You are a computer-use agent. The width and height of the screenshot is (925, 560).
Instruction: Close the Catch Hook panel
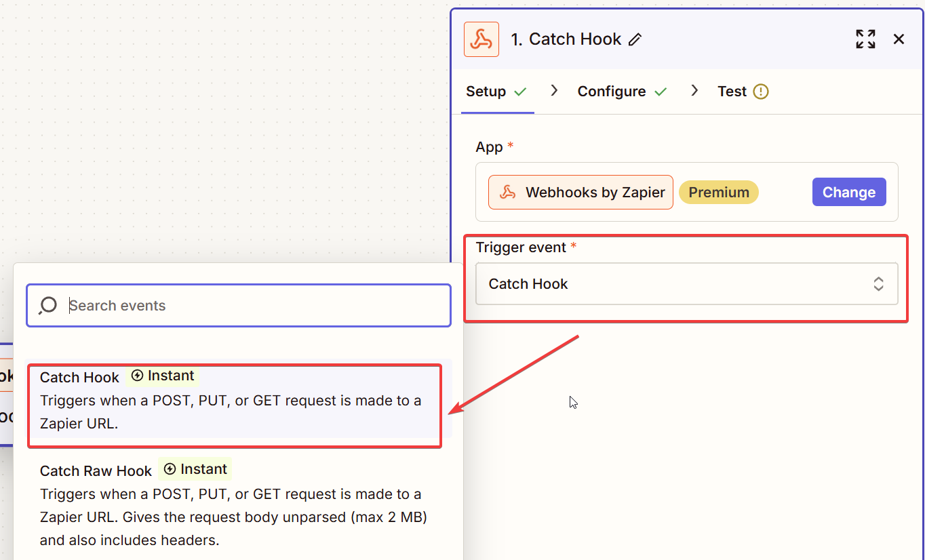point(899,39)
